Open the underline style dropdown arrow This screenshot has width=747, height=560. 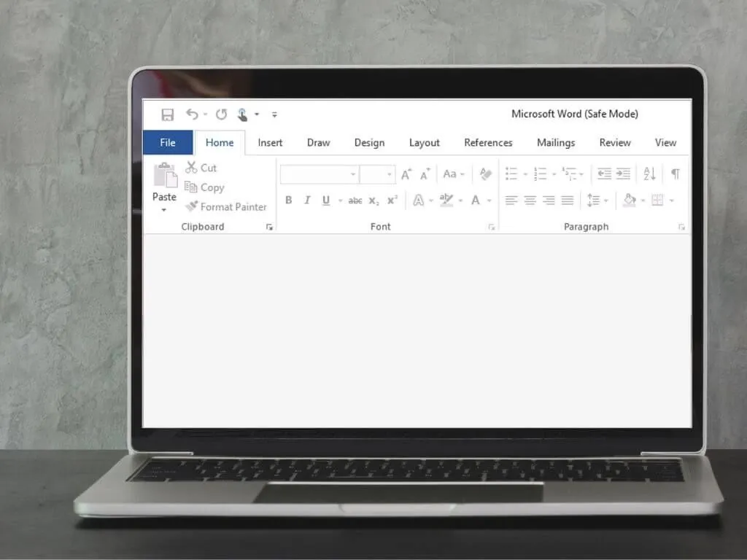340,201
